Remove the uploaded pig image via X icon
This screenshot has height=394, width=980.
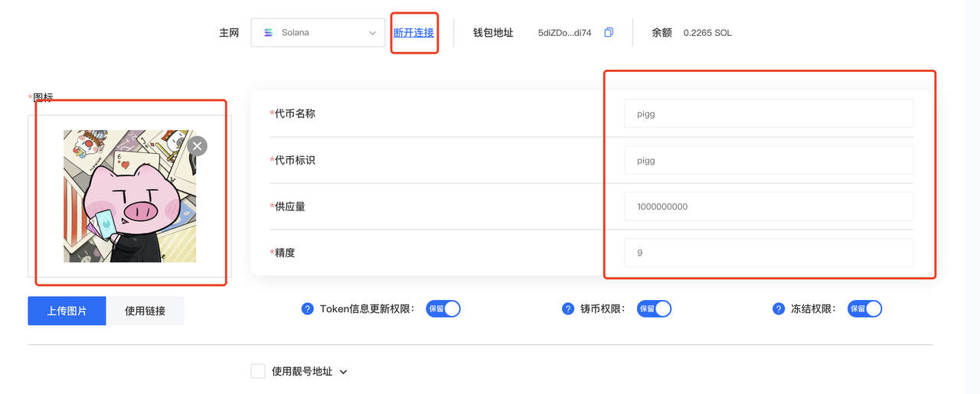pos(197,145)
